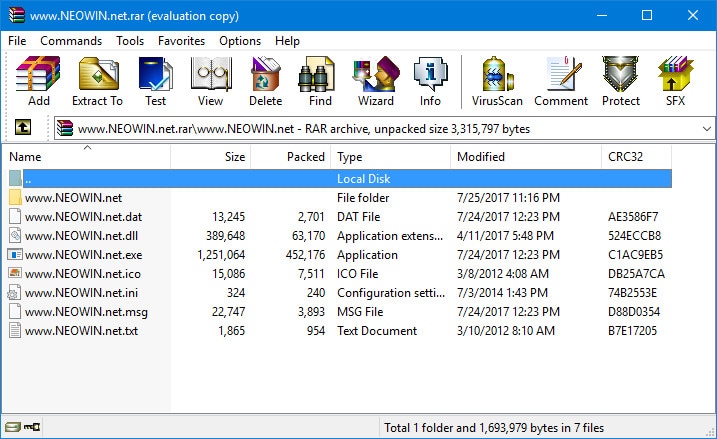
Task: Click the Protect archive icon
Action: tap(620, 73)
